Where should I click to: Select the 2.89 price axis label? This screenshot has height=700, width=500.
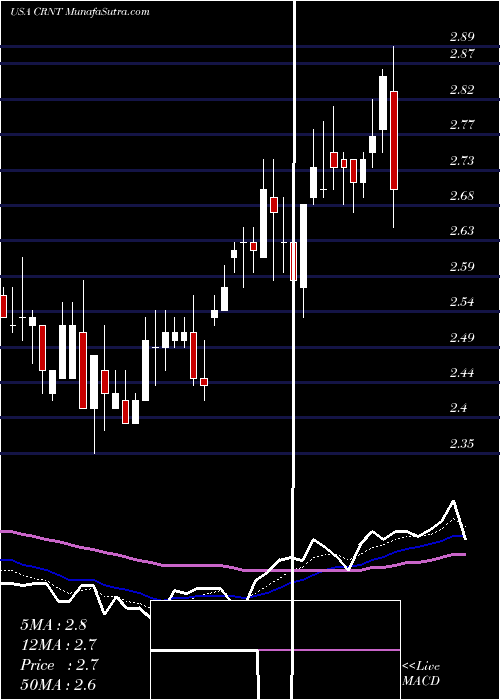click(x=462, y=37)
